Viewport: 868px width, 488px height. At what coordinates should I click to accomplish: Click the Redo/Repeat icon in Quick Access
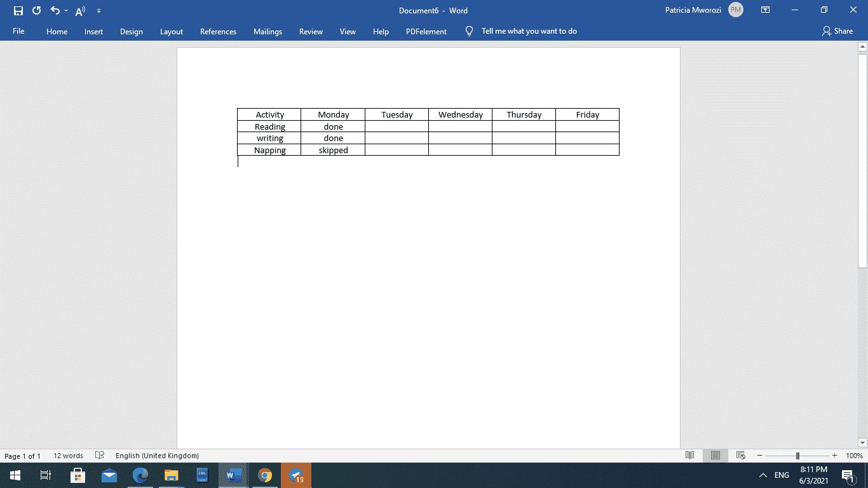(36, 10)
